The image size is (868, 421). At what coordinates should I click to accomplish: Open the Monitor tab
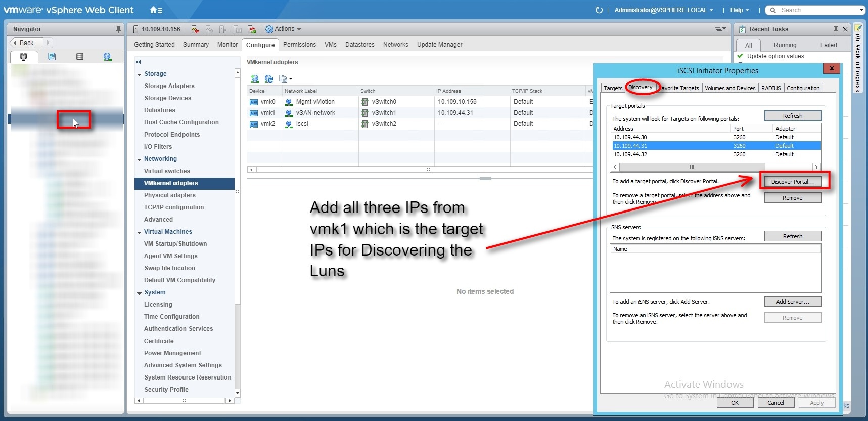click(227, 45)
